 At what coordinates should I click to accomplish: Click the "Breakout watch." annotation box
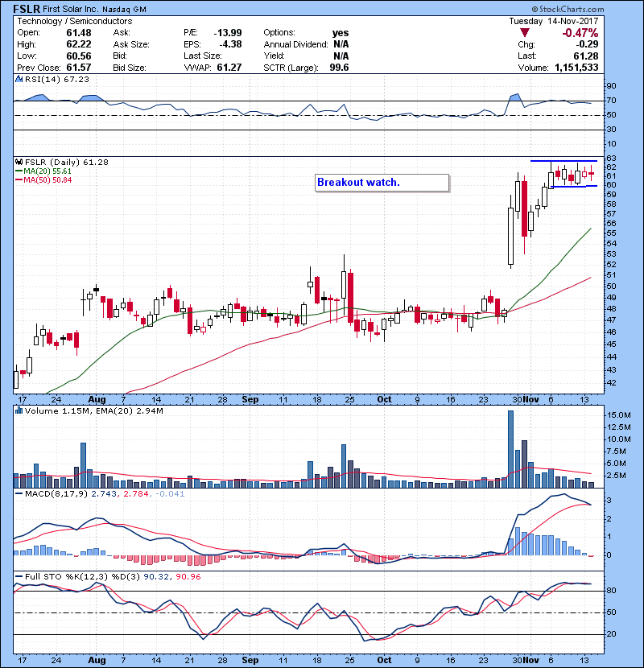[x=382, y=183]
